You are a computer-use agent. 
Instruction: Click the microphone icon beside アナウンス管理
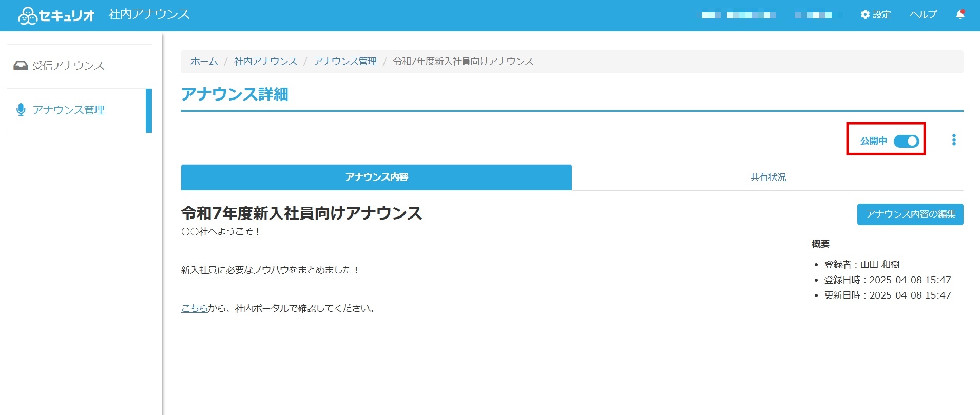pyautogui.click(x=21, y=110)
